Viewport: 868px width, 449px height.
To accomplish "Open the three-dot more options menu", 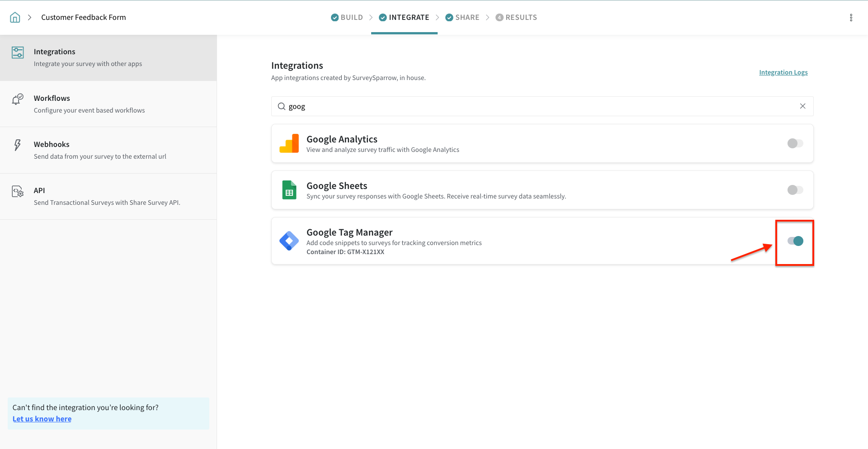I will (851, 18).
